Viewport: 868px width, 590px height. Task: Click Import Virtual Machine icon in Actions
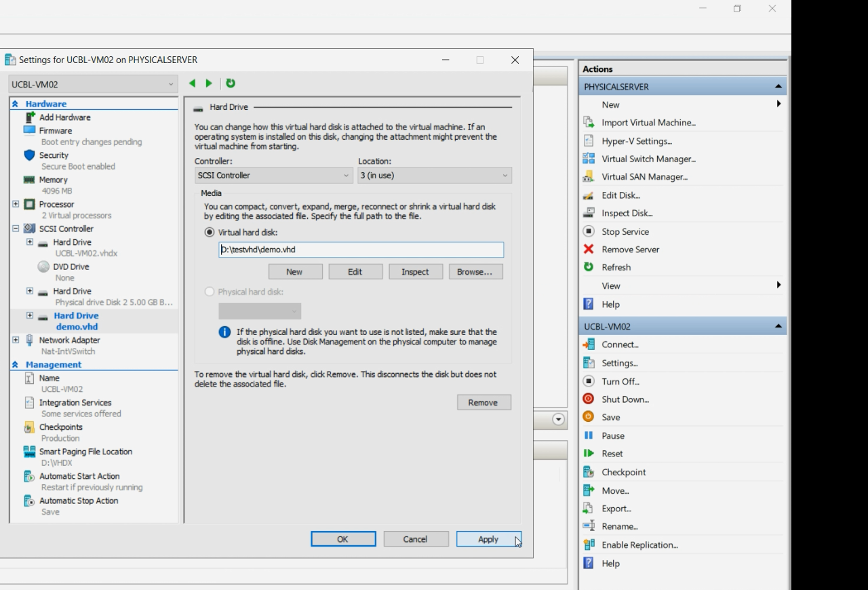tap(589, 123)
